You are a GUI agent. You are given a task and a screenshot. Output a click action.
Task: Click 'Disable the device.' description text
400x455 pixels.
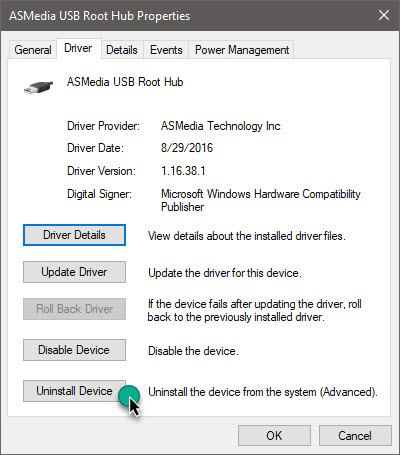193,351
